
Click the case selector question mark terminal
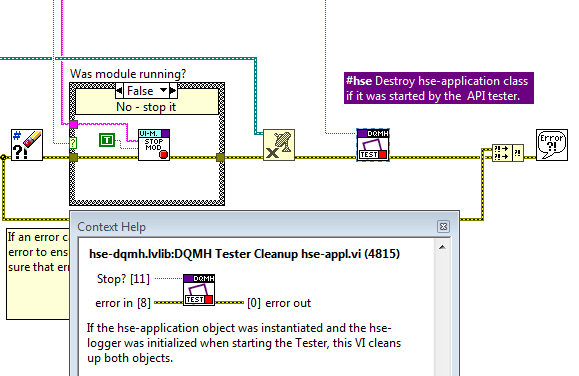click(73, 143)
